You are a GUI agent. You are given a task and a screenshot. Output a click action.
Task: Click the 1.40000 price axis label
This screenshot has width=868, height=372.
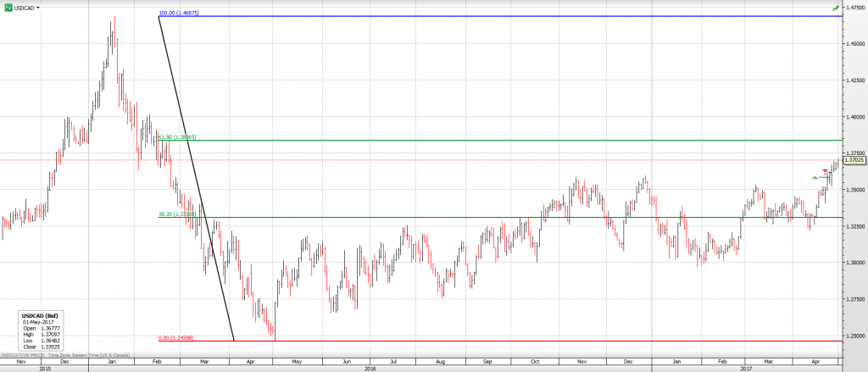tap(854, 117)
